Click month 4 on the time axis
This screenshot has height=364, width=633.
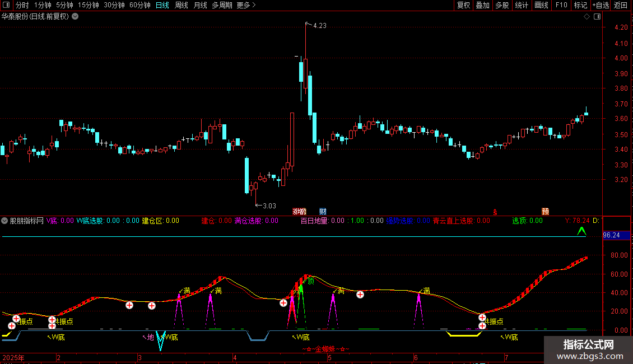pos(235,357)
